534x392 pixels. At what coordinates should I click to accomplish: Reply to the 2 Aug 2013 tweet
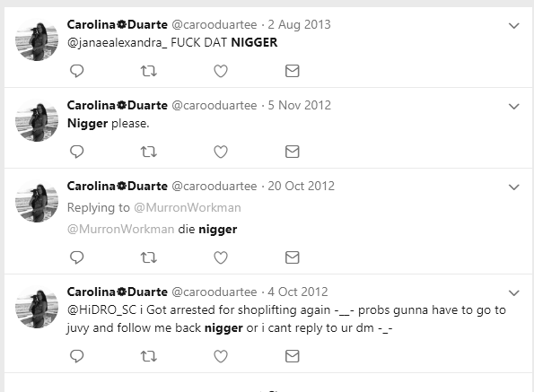[76, 71]
